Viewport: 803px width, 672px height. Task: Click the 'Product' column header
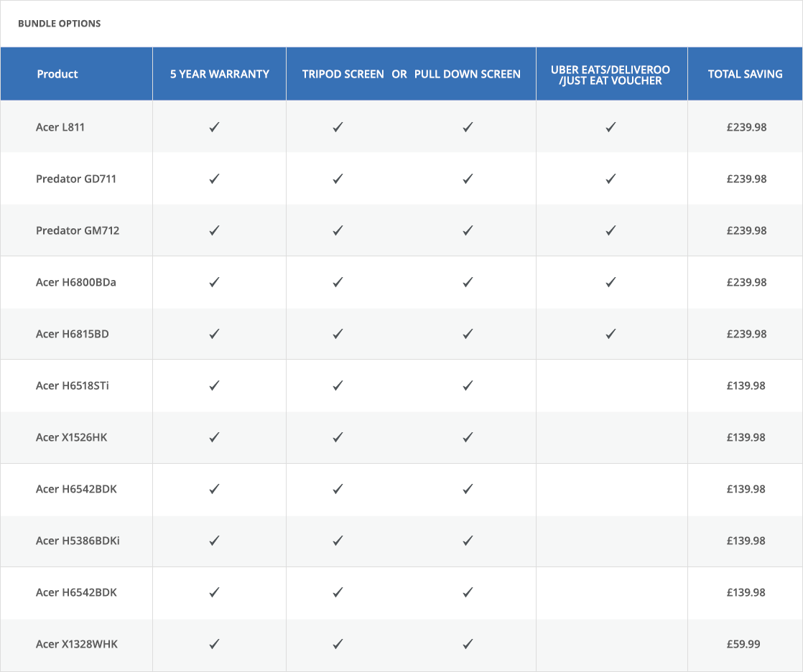click(57, 74)
